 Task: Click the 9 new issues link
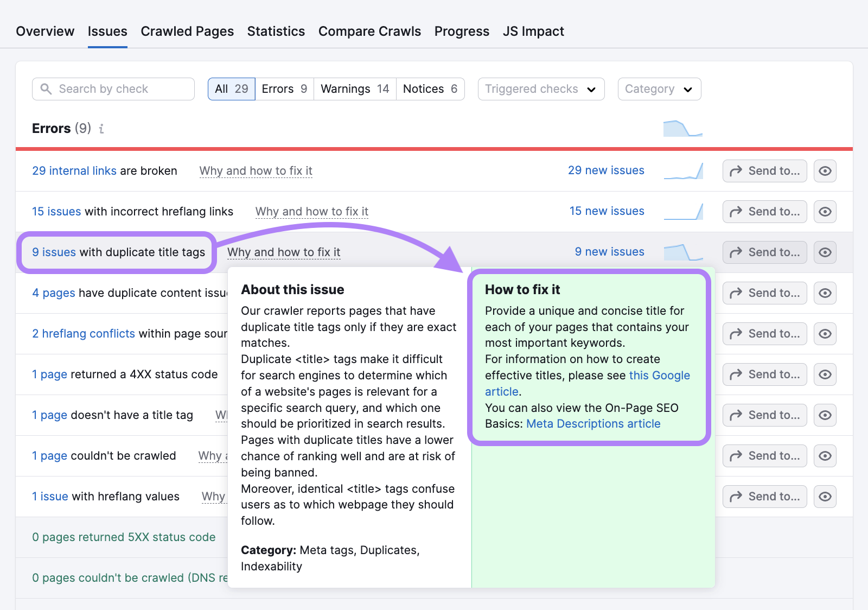coord(610,252)
